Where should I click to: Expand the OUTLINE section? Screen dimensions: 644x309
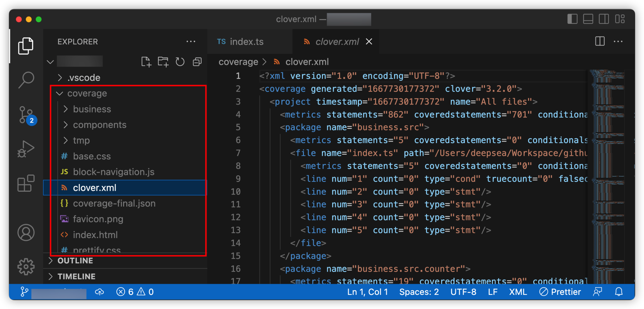tap(75, 261)
